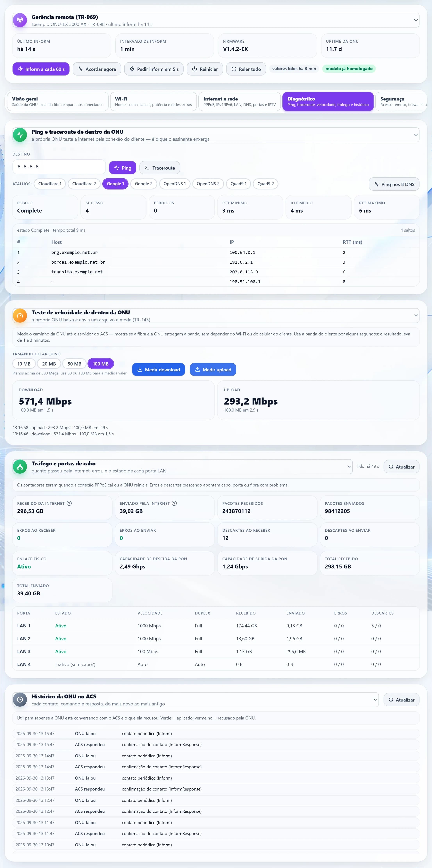
Task: Select the OpenDNS 1 shortcut
Action: [x=175, y=184]
